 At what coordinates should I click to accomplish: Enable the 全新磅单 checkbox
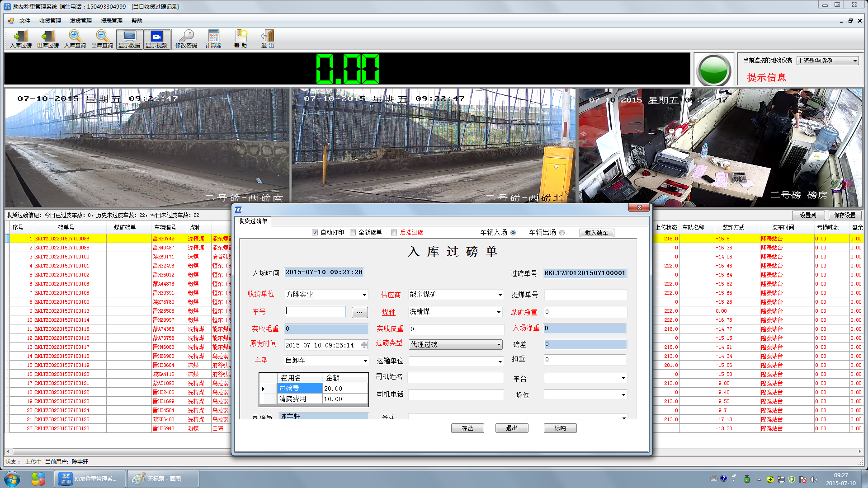click(353, 233)
